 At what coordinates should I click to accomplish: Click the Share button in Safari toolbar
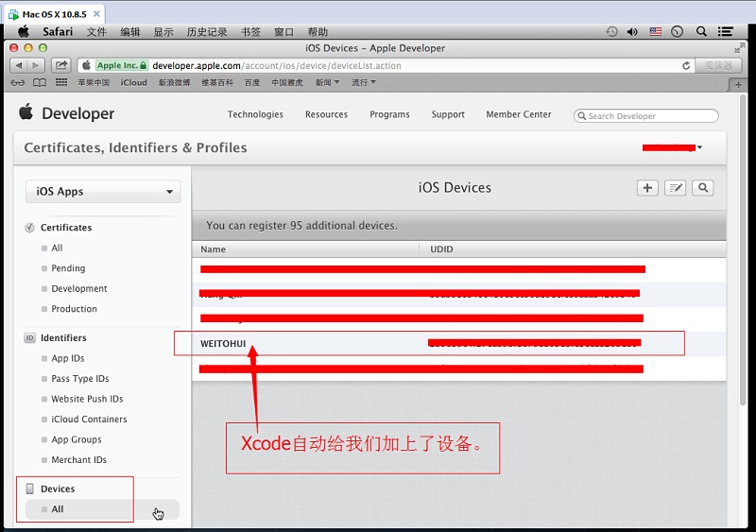(61, 65)
